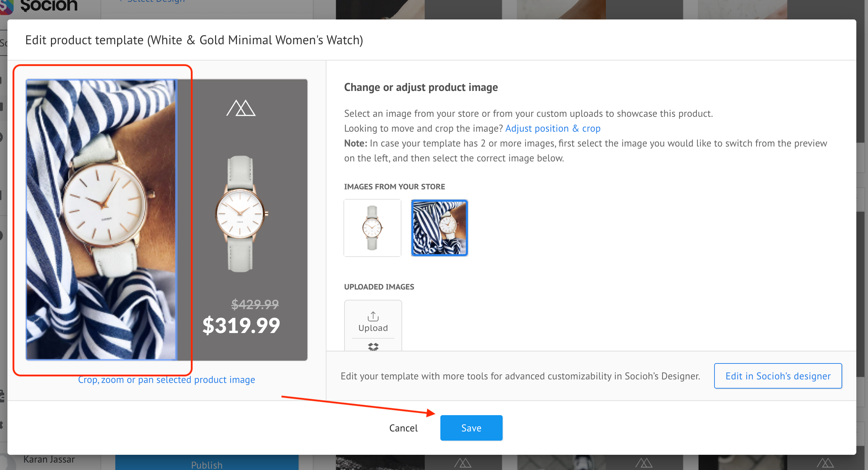Viewport: 868px width, 470px height.
Task: Click the mountain logo in template preview
Action: pos(241,108)
